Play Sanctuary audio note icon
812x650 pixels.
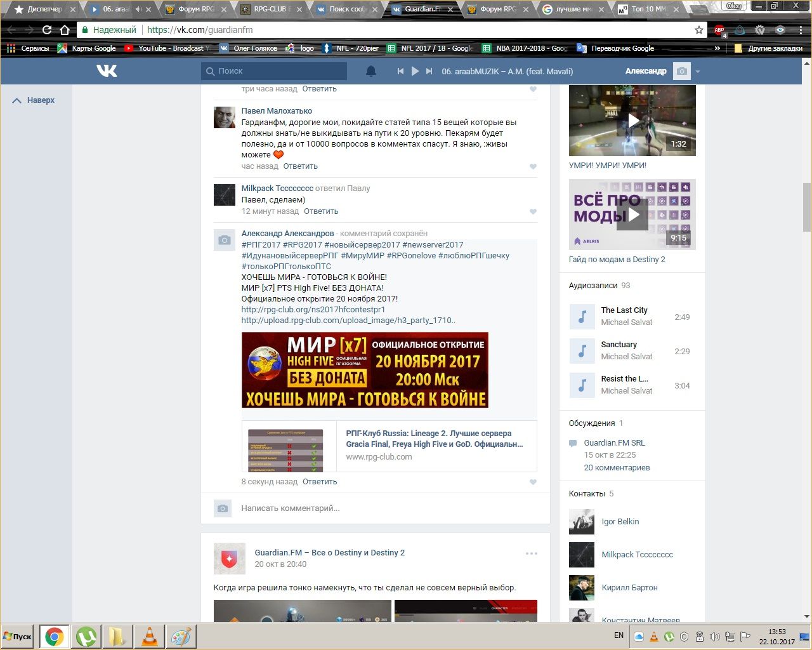click(582, 351)
